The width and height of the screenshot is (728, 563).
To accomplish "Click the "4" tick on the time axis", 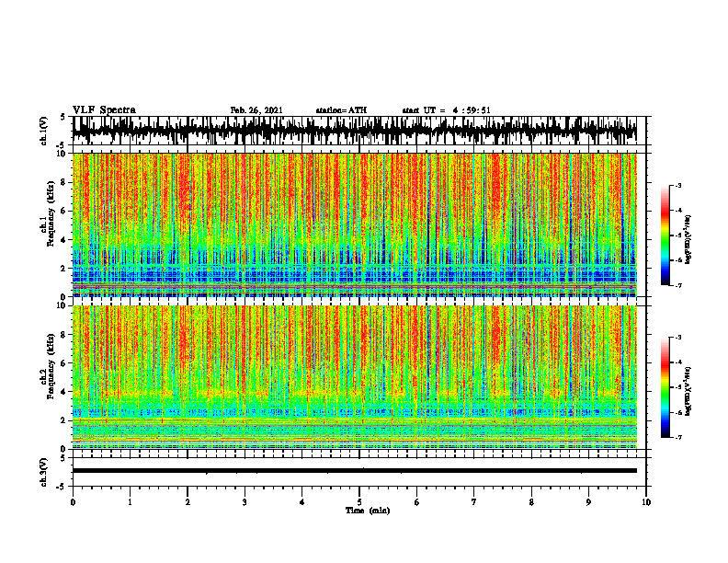I will (302, 502).
